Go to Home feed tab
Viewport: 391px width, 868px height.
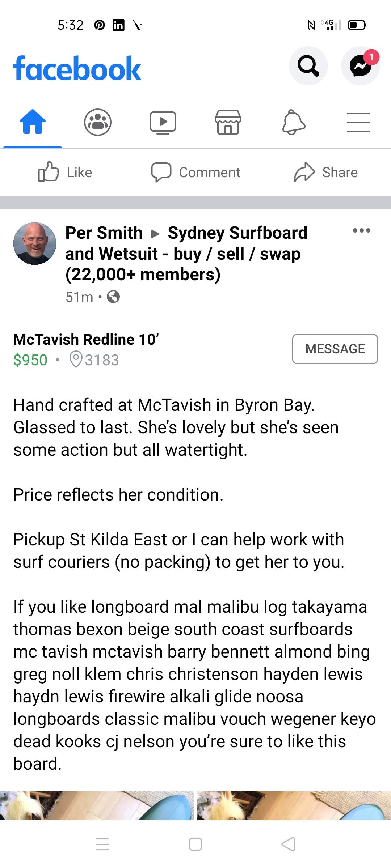click(x=33, y=122)
